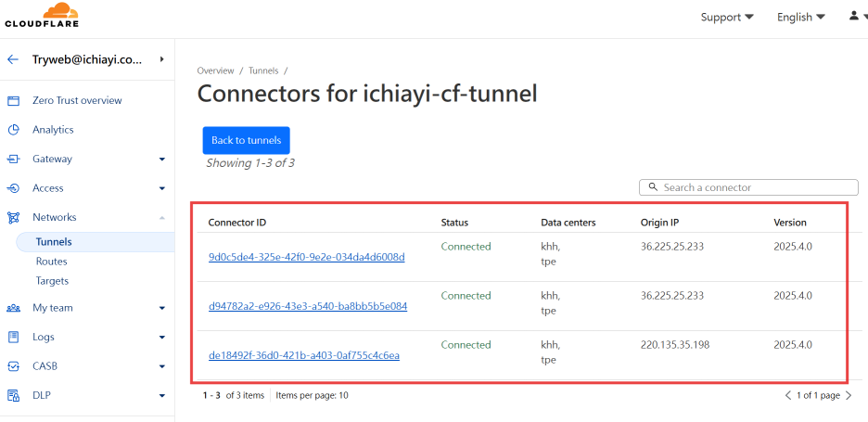
Task: Expand the DLP menu chevron
Action: coord(162,396)
